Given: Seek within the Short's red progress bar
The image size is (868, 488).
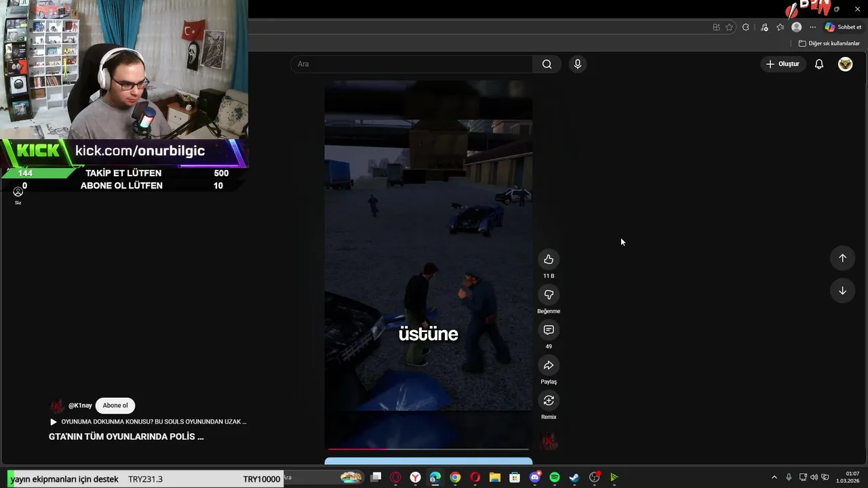Looking at the screenshot, I should point(428,449).
